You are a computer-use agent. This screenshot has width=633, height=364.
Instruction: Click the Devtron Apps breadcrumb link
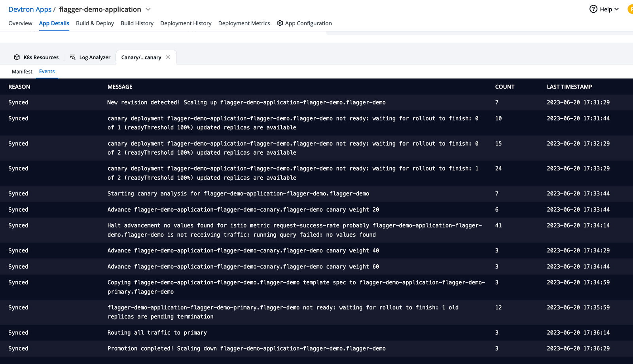[30, 9]
